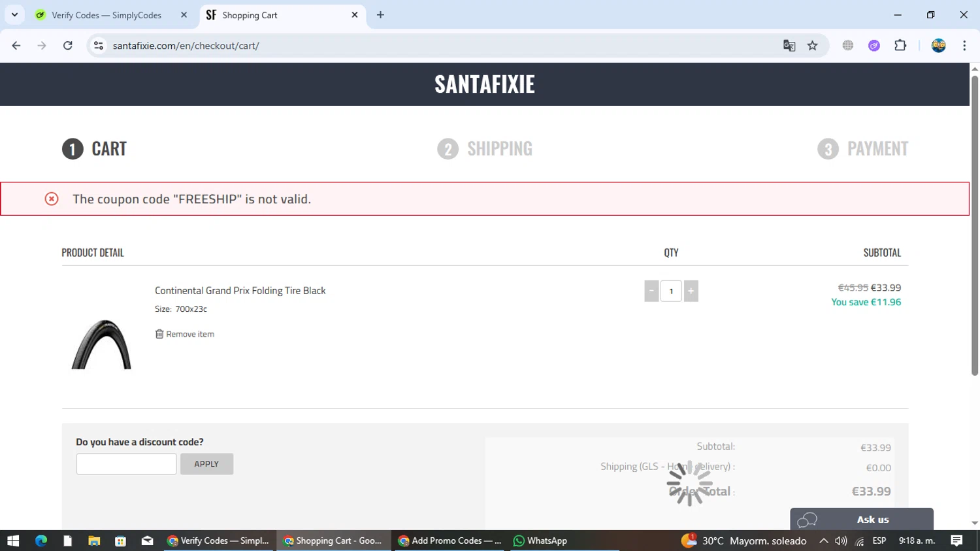Reload the current page
980x551 pixels.
[x=68, y=46]
